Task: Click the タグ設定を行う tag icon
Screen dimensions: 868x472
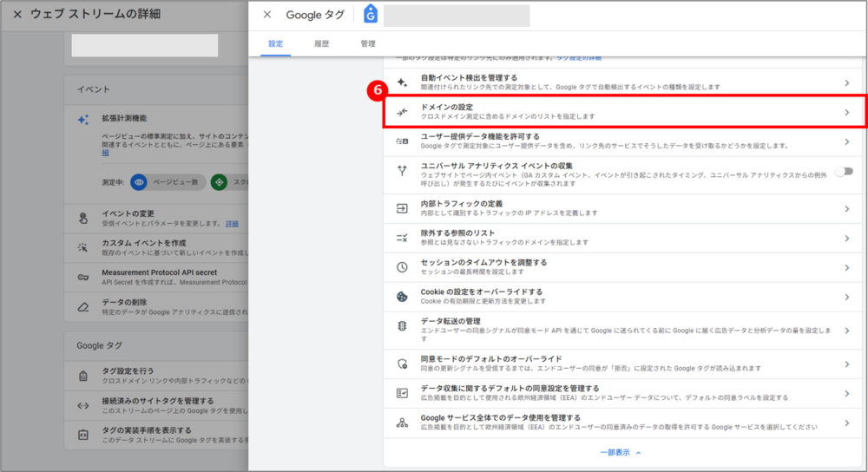Action: pyautogui.click(x=83, y=376)
